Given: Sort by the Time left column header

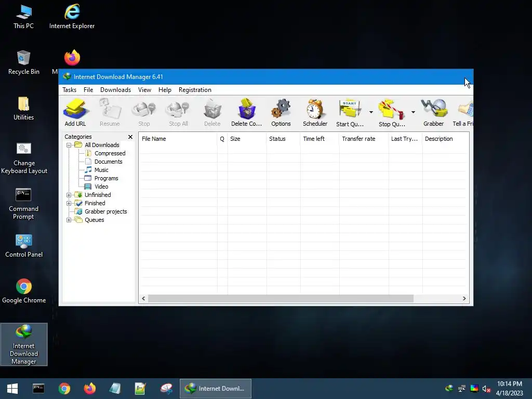Looking at the screenshot, I should coord(320,139).
